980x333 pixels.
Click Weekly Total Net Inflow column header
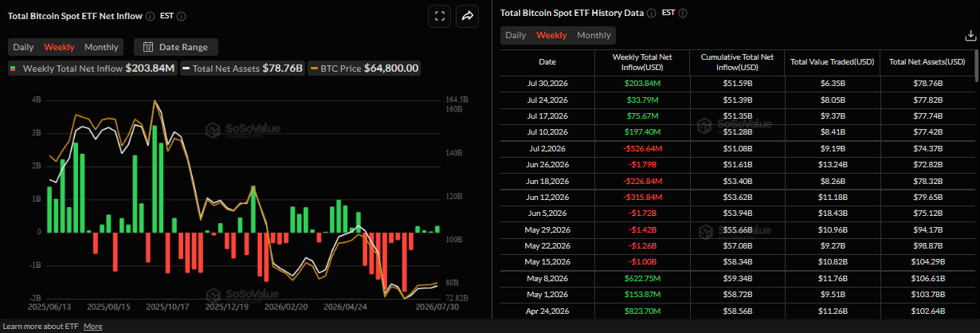[x=642, y=62]
